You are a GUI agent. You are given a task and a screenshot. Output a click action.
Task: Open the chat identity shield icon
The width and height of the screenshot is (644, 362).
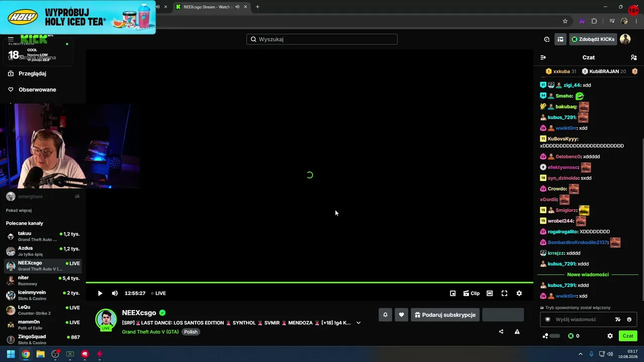point(548,319)
